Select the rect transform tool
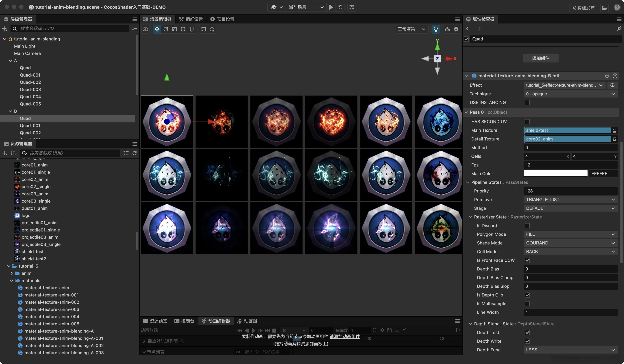Image resolution: width=624 pixels, height=364 pixels. 183,29
